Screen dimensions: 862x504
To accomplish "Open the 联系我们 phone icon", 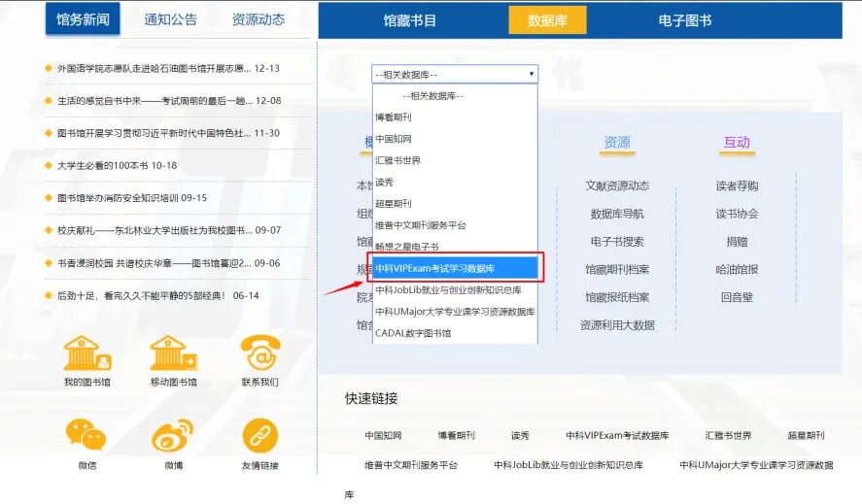I will pyautogui.click(x=259, y=353).
